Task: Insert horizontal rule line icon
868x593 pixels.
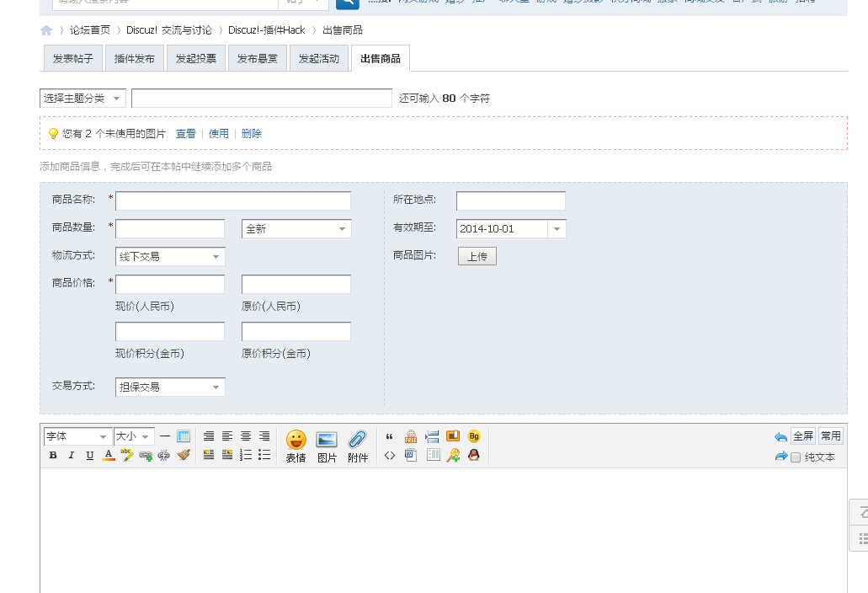Action: [164, 436]
